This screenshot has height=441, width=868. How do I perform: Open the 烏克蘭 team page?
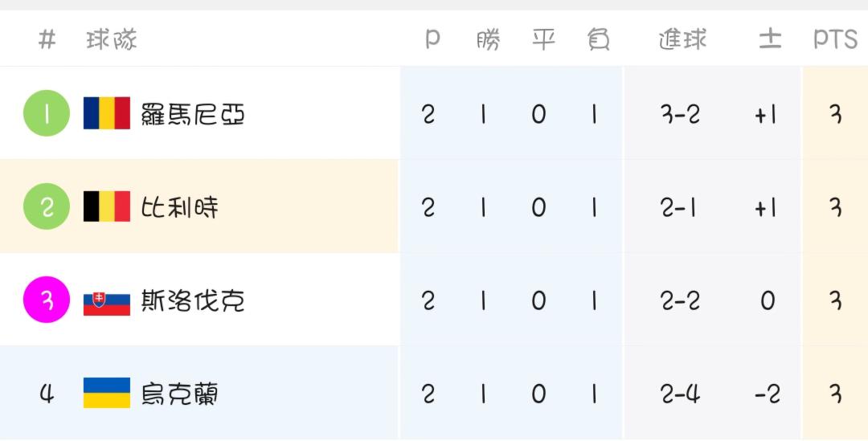pos(179,394)
